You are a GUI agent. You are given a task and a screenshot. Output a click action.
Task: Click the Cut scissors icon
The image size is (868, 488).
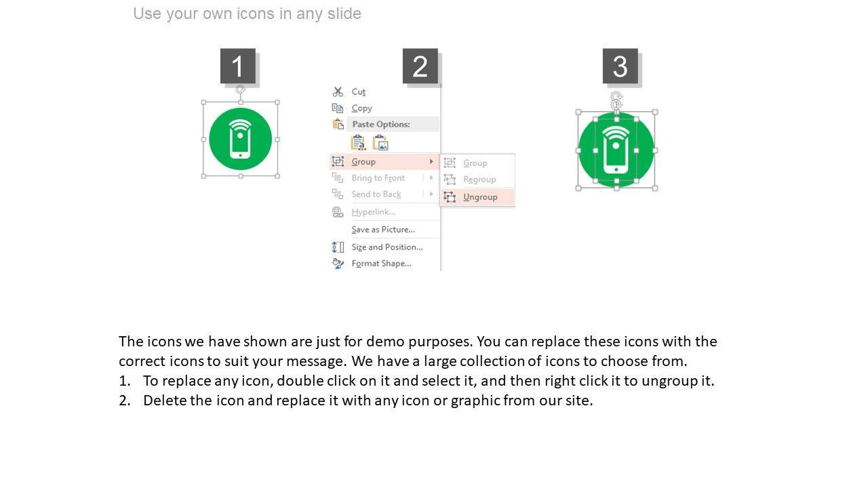(x=338, y=91)
